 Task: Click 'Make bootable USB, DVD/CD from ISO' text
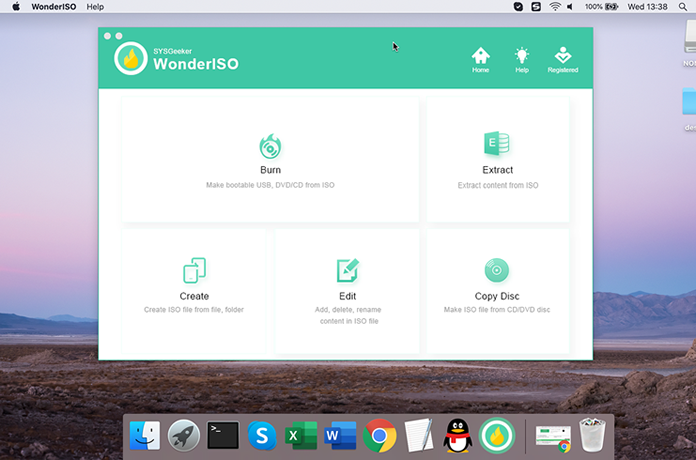(270, 185)
